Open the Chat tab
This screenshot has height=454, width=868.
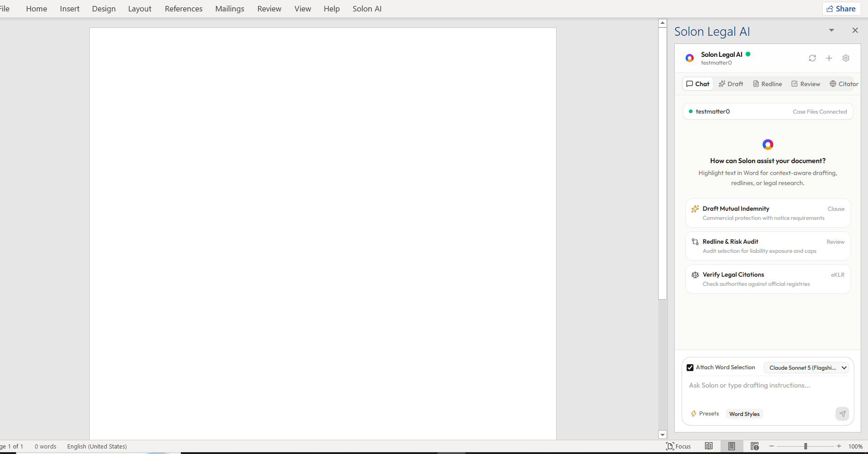tap(698, 84)
